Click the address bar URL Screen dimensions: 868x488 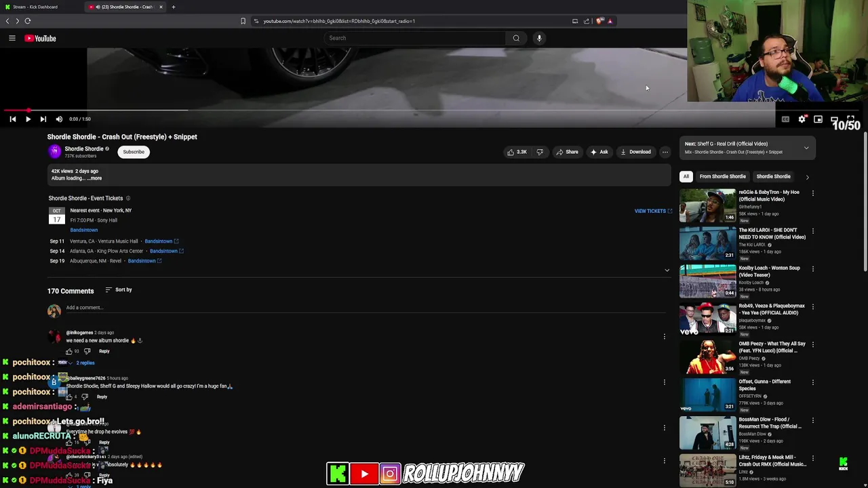(339, 21)
